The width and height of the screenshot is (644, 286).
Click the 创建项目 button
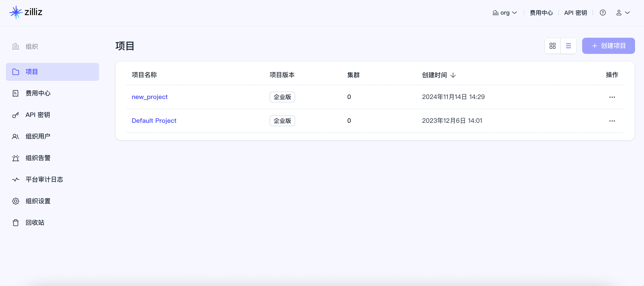coord(608,46)
